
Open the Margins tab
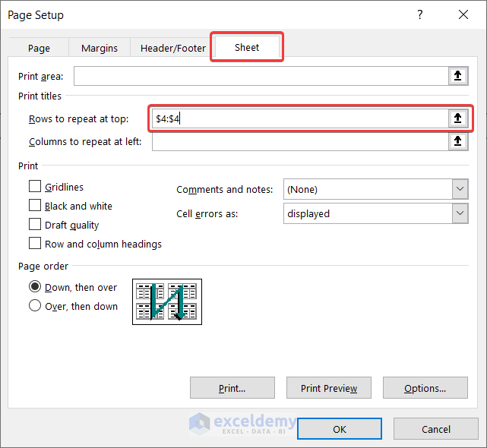(x=100, y=48)
